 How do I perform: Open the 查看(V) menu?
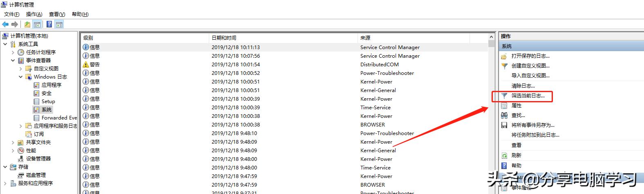(57, 14)
